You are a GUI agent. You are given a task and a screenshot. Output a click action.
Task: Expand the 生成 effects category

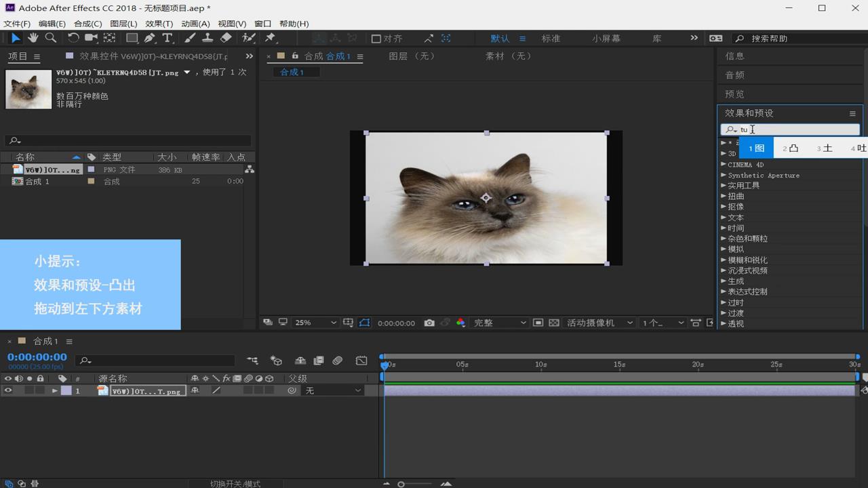(724, 281)
